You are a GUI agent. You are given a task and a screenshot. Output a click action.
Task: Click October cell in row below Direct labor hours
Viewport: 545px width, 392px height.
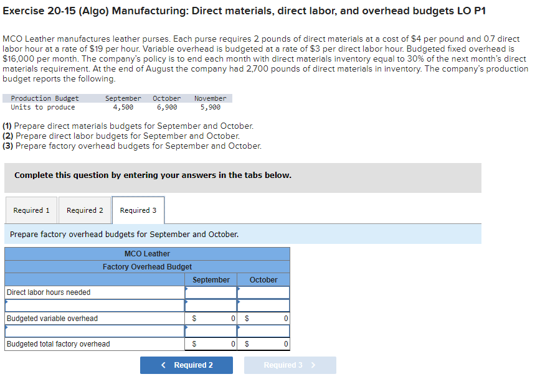[x=263, y=306]
